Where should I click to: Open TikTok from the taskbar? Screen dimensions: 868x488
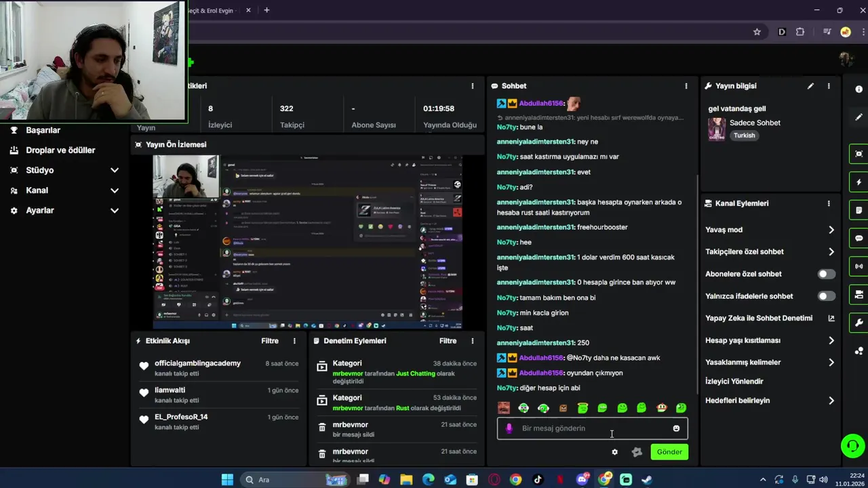click(x=538, y=480)
